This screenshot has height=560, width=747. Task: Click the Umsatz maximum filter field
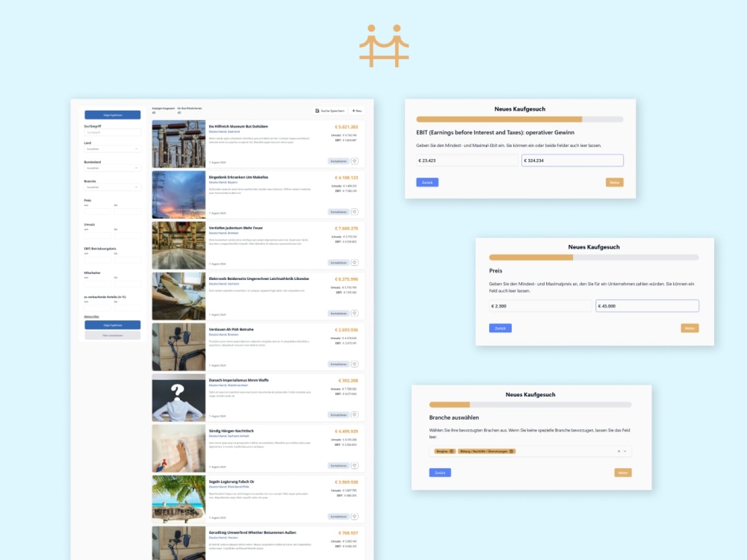(127, 235)
